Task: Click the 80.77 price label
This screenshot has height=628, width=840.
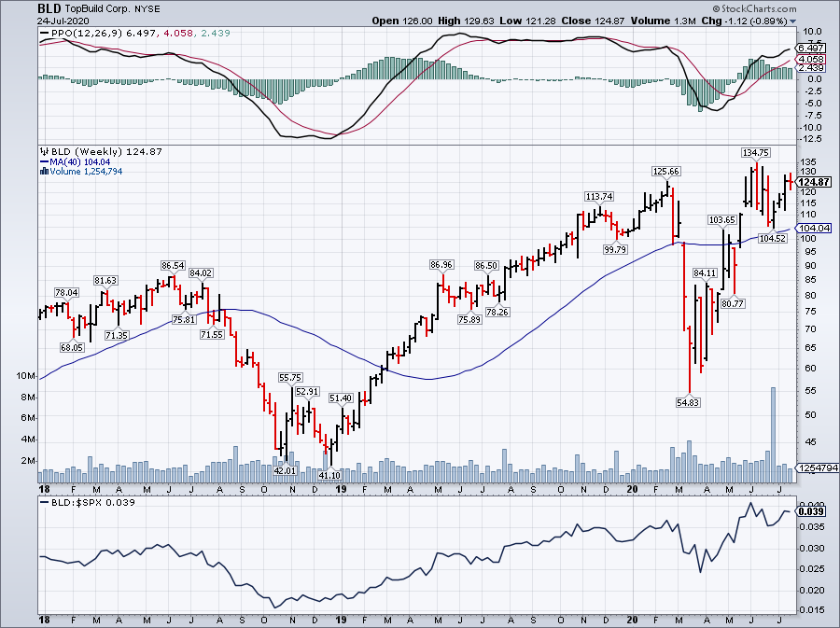Action: point(733,303)
